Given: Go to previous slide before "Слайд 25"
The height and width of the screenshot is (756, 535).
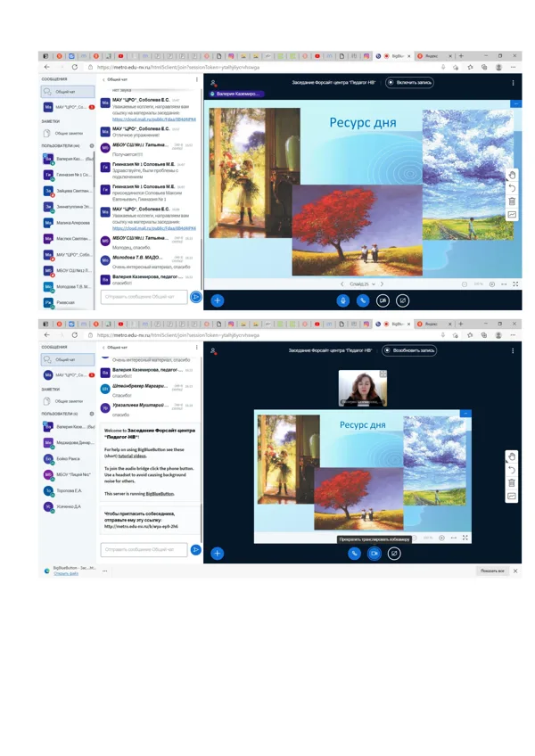Looking at the screenshot, I should 342,284.
